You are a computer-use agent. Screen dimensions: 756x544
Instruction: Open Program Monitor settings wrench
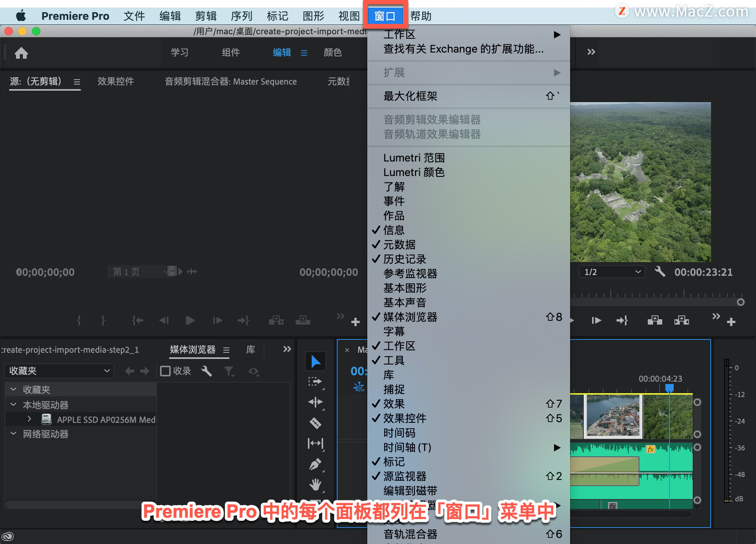[x=660, y=272]
